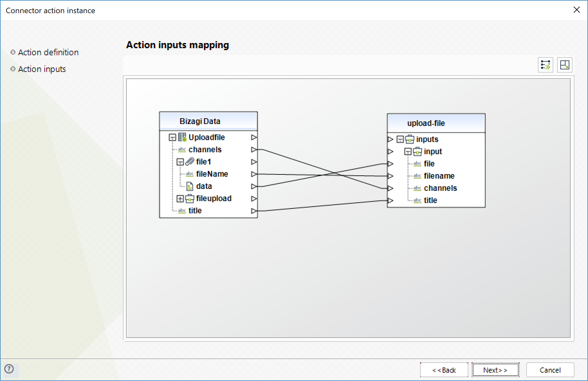Select the fileupload label
Viewport: 588px width, 381px height.
tap(214, 199)
